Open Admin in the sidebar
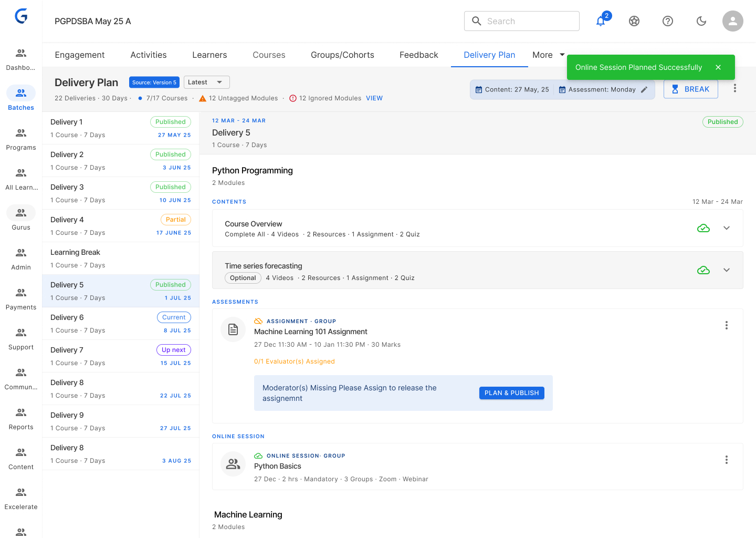756x538 pixels. (21, 259)
